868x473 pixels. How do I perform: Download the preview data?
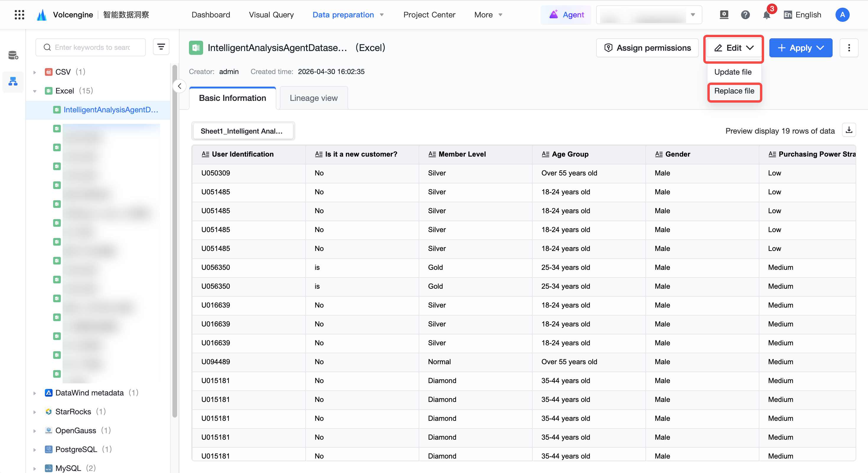pyautogui.click(x=849, y=131)
